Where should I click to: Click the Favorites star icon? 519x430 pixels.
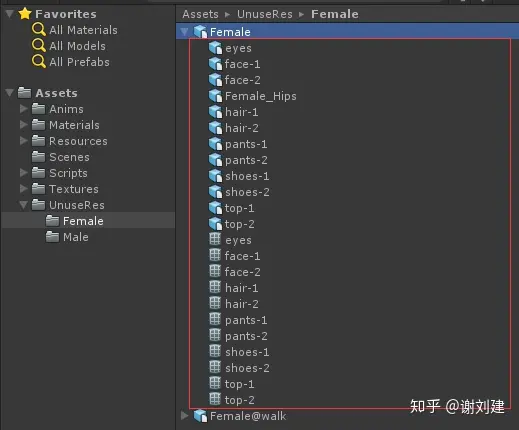click(25, 14)
